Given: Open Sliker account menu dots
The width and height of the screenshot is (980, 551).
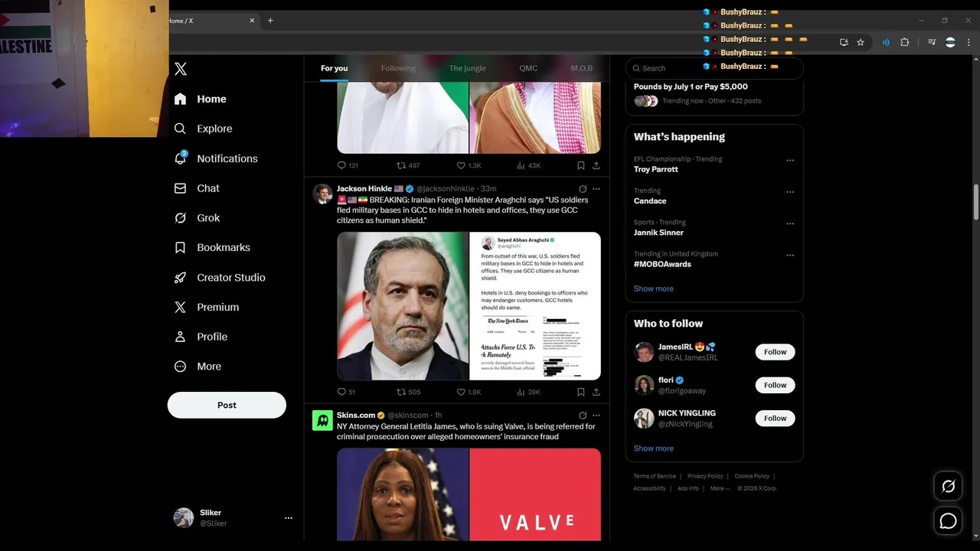Looking at the screenshot, I should click(289, 518).
